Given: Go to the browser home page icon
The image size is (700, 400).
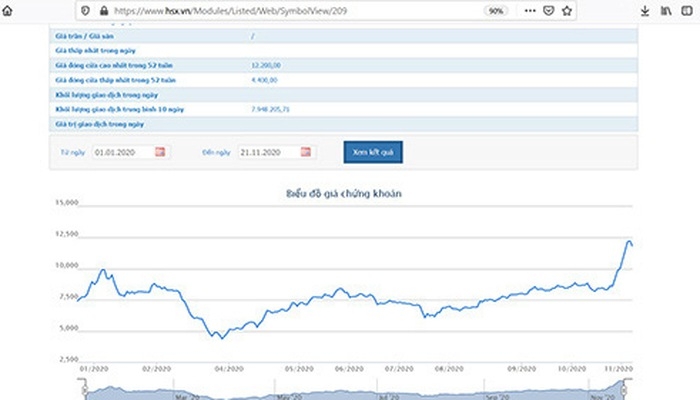Looking at the screenshot, I should 7,11.
